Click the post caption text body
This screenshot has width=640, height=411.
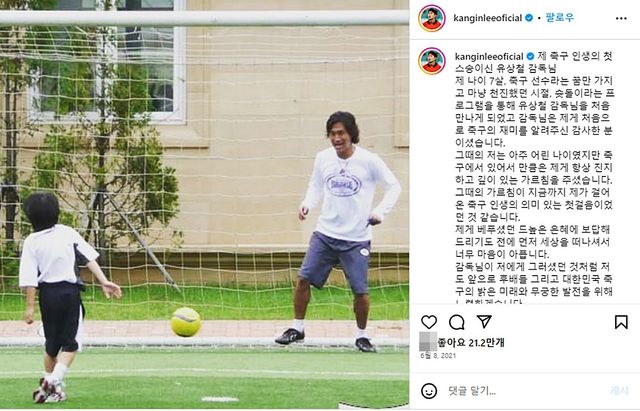coord(534,180)
